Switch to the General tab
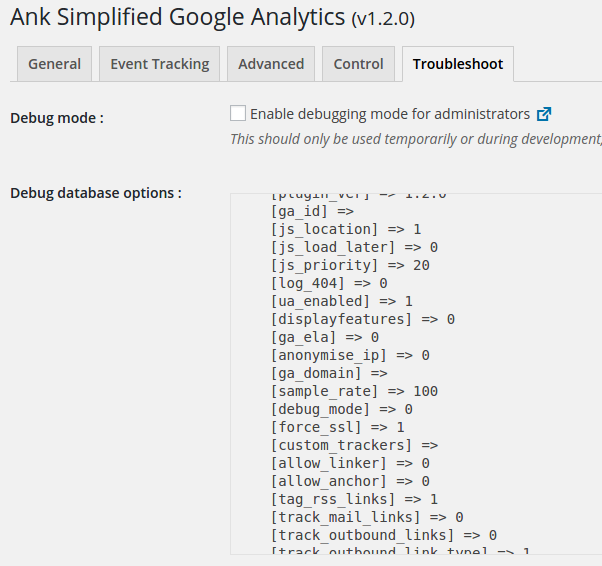602x566 pixels. pyautogui.click(x=55, y=64)
